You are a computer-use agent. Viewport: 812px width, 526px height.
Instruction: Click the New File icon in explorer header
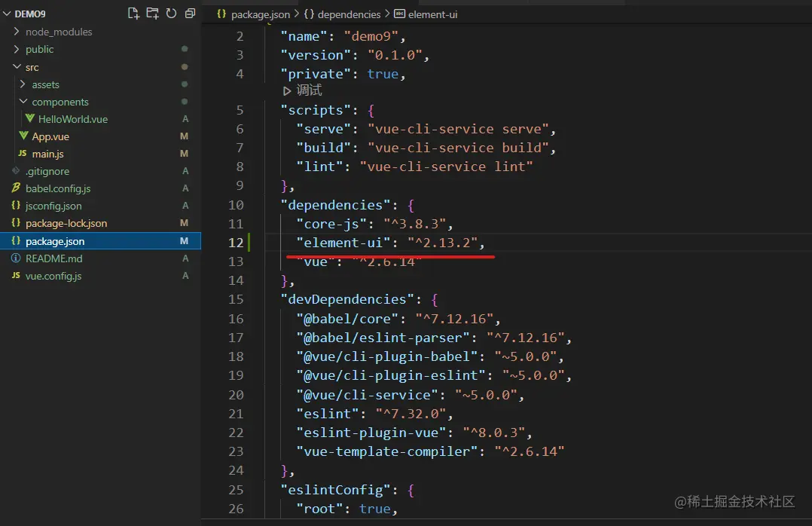point(133,14)
